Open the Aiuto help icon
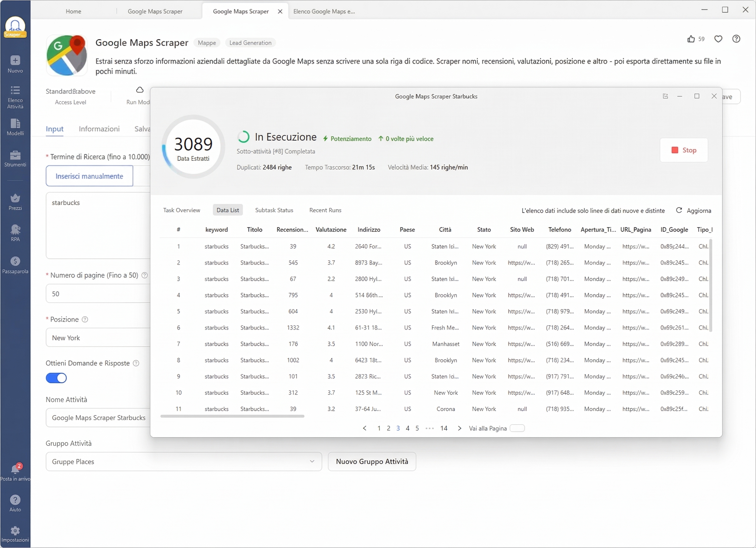 pos(15,503)
